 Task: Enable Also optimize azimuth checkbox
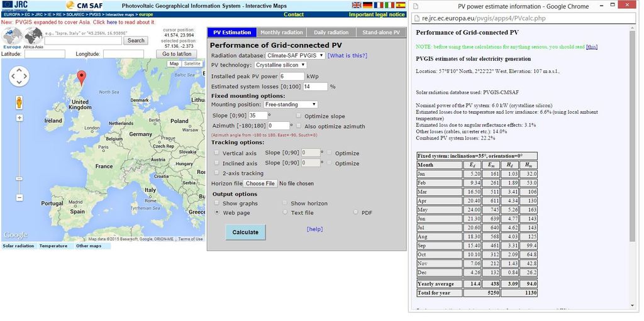[x=299, y=126]
